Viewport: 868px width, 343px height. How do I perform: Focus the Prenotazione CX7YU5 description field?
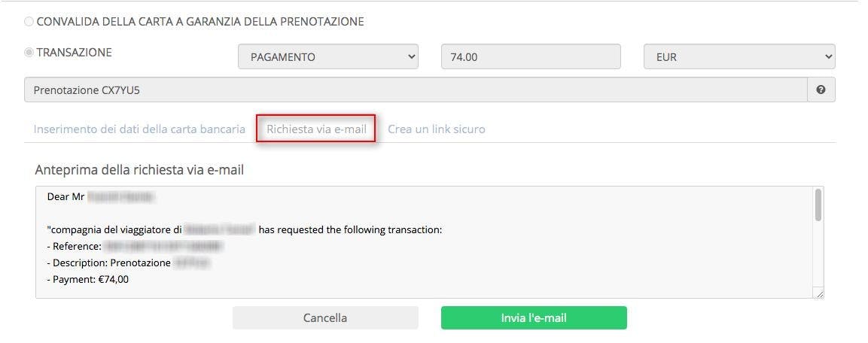click(414, 90)
